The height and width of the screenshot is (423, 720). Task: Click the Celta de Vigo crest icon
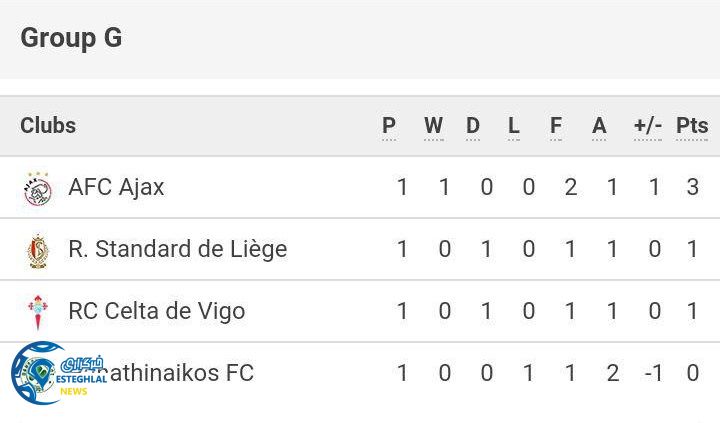(37, 312)
